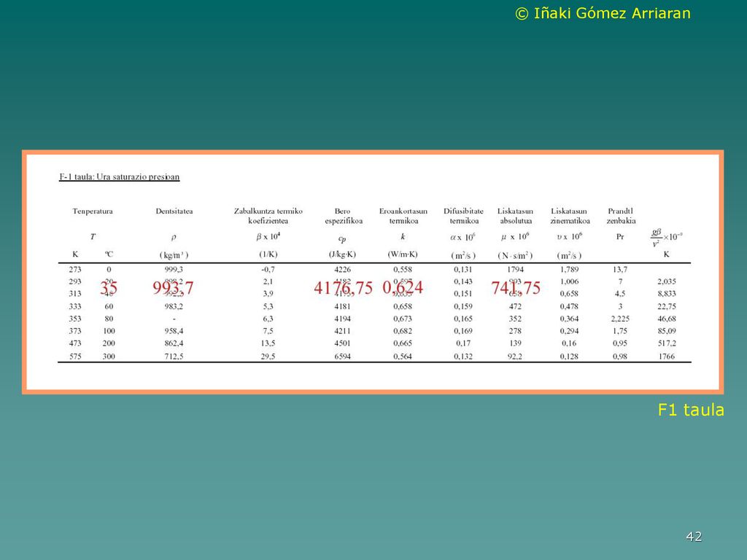Click the Prandtl cell 13,7
The height and width of the screenshot is (560, 747).
(x=620, y=270)
